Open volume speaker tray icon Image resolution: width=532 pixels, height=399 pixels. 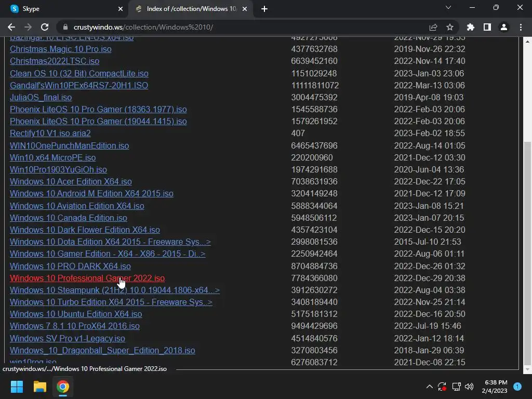(469, 387)
